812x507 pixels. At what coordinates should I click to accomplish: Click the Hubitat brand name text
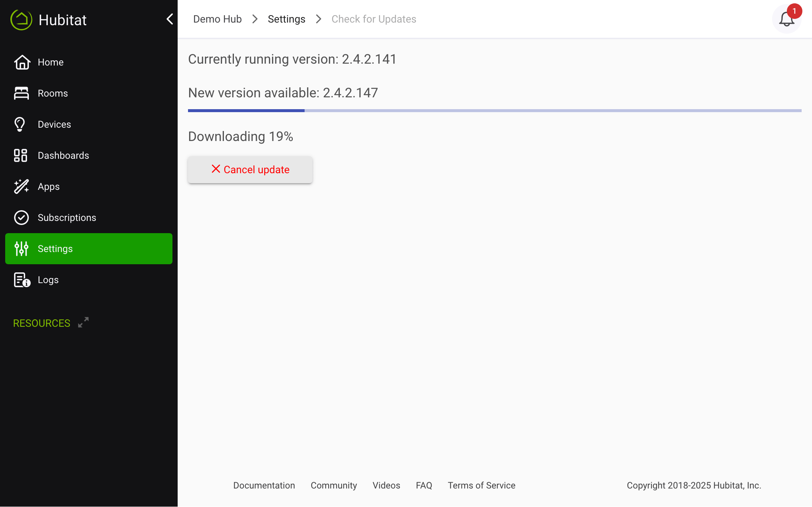(63, 20)
